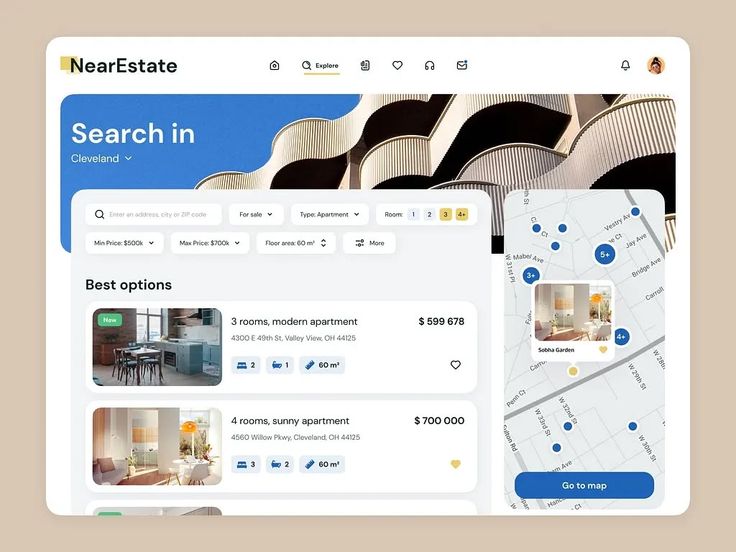Expand the Cleveland city dropdown
Screen dimensions: 736x552
coord(101,159)
